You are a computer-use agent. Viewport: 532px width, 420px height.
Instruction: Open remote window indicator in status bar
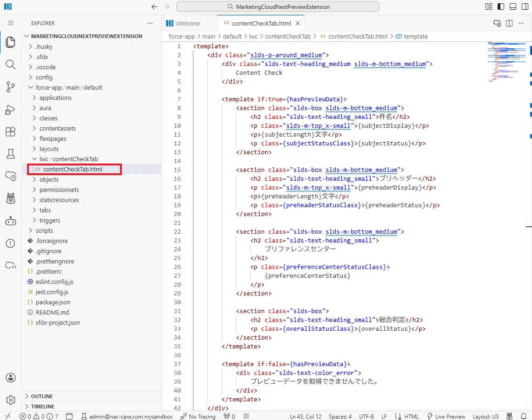[x=8, y=416]
